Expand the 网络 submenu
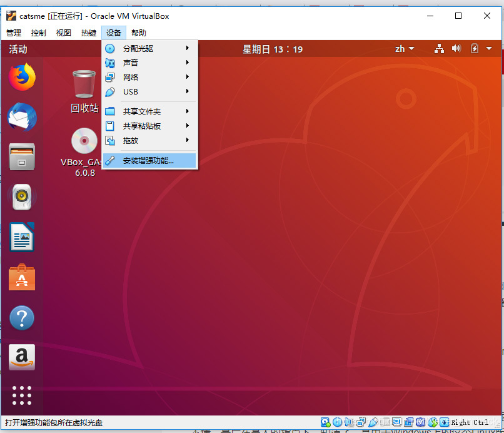This screenshot has height=433, width=504. pyautogui.click(x=150, y=77)
